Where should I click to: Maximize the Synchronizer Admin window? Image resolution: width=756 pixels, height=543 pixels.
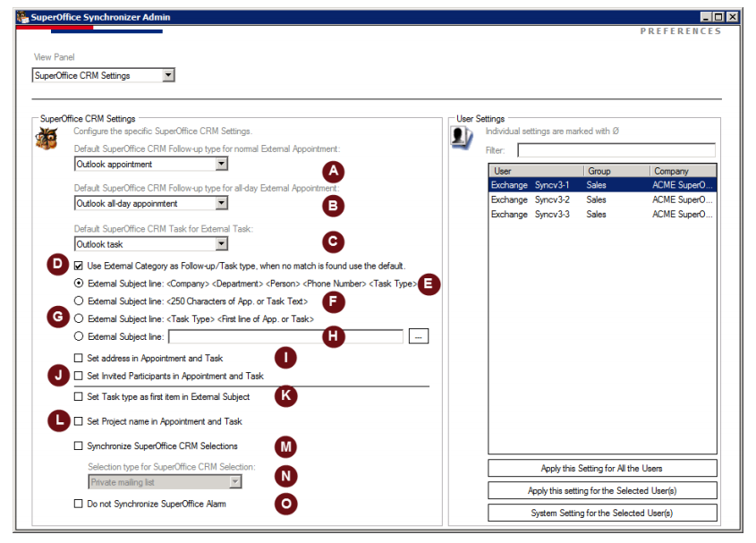pos(718,17)
